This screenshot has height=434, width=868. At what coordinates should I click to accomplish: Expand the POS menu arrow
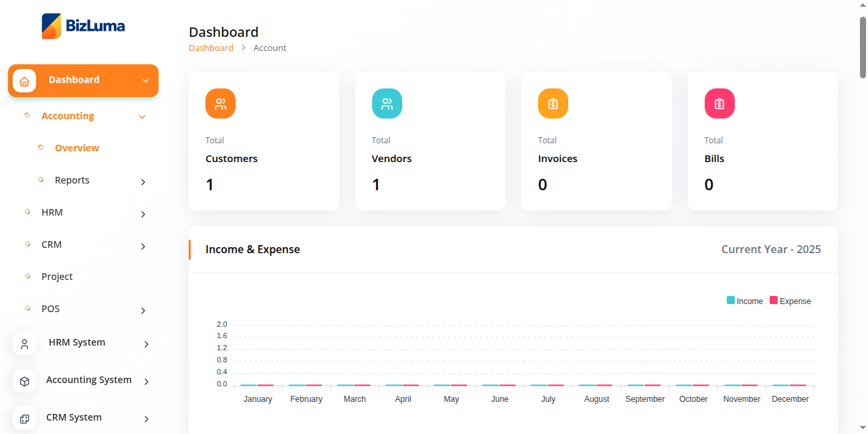[x=143, y=310]
